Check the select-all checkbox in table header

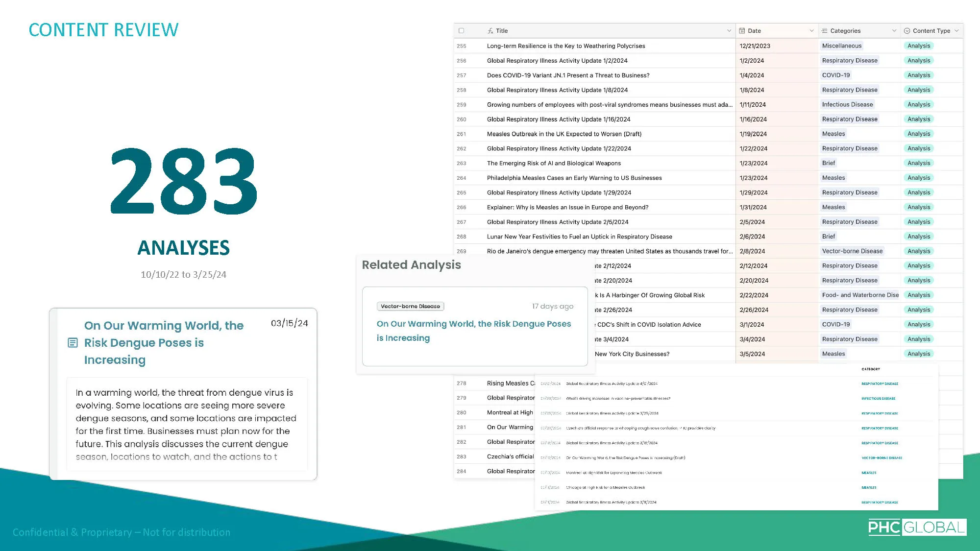click(x=461, y=30)
